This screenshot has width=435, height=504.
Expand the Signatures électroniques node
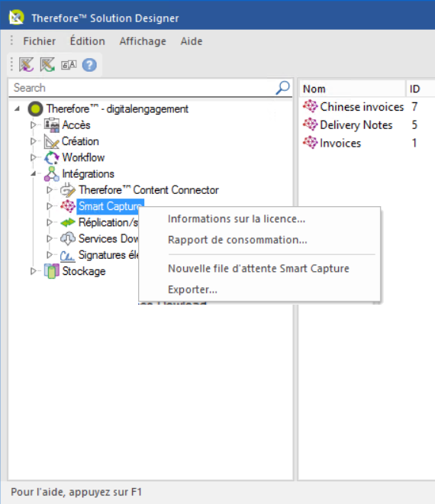point(50,255)
